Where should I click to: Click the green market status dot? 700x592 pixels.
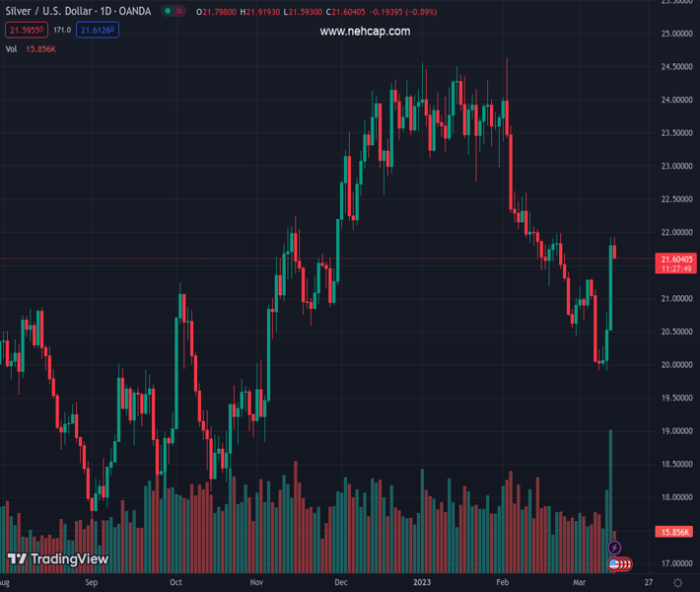[169, 12]
